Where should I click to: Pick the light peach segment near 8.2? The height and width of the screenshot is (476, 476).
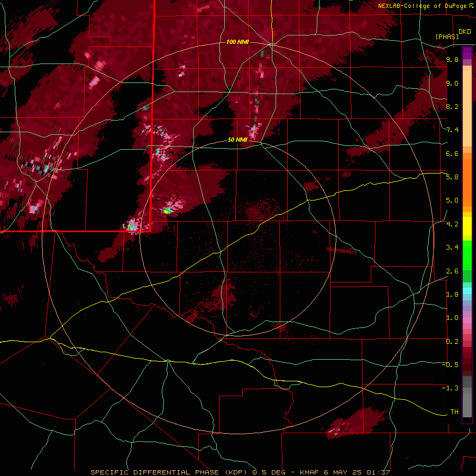(467, 108)
